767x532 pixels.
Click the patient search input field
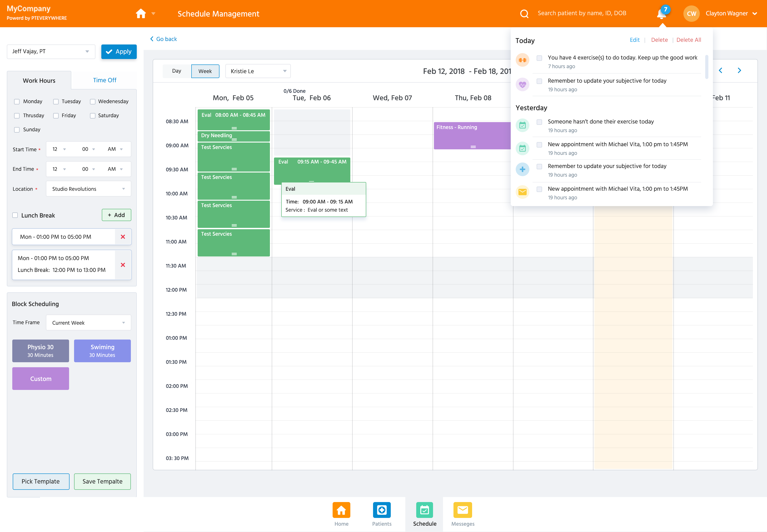(582, 13)
